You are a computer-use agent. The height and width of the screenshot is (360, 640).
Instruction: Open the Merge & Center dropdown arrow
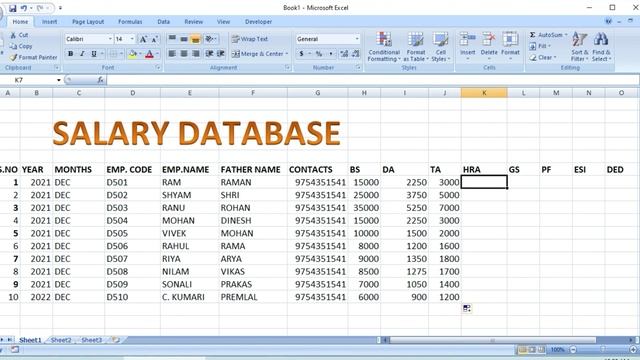[x=287, y=54]
